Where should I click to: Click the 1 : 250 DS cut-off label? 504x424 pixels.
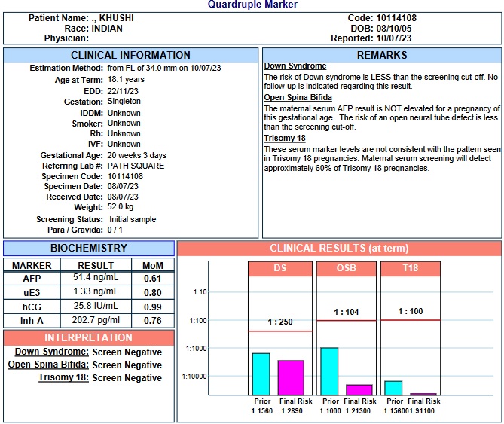click(279, 322)
